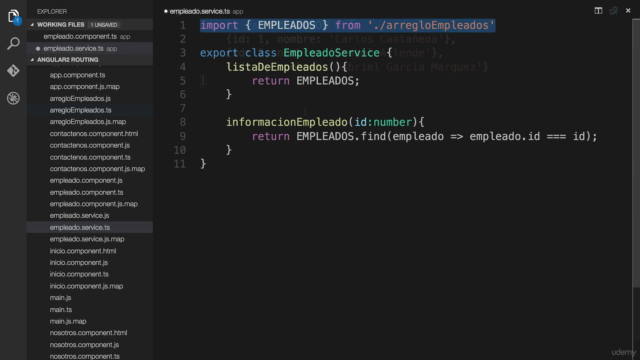Close the editor with the X icon
The image size is (640, 360).
pyautogui.click(x=628, y=11)
